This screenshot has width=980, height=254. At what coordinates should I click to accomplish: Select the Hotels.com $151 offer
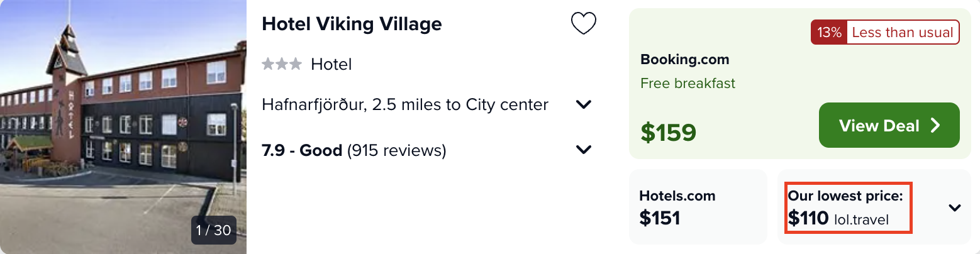point(698,207)
